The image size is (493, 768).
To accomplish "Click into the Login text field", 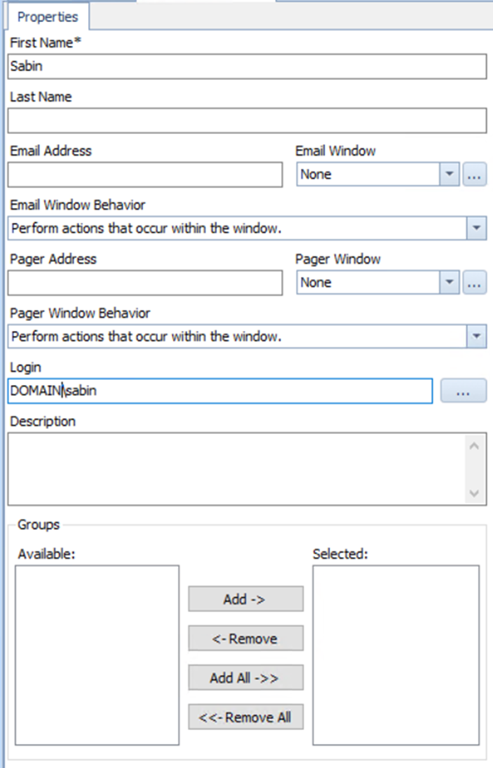I will pos(220,391).
